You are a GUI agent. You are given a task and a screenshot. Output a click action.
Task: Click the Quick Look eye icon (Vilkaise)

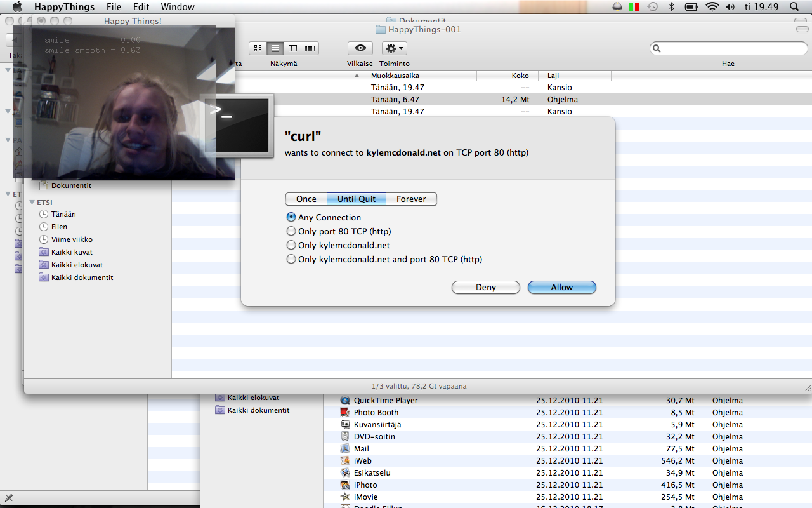pyautogui.click(x=360, y=48)
